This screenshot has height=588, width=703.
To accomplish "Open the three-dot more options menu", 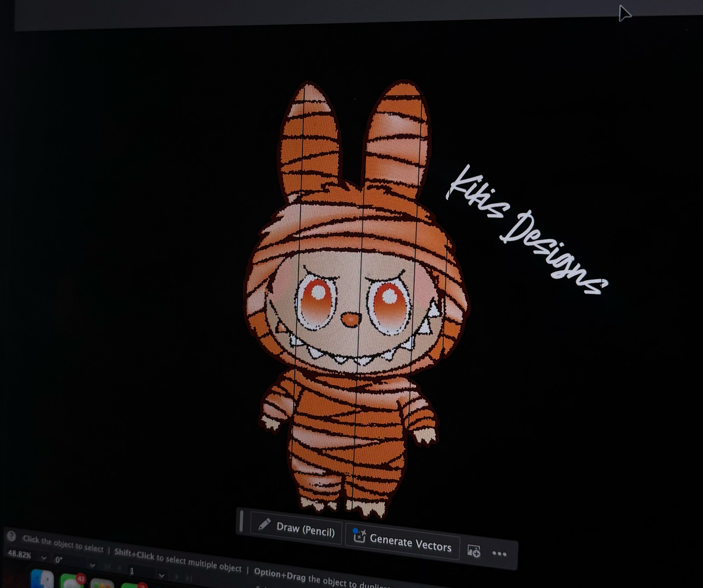I will [499, 553].
